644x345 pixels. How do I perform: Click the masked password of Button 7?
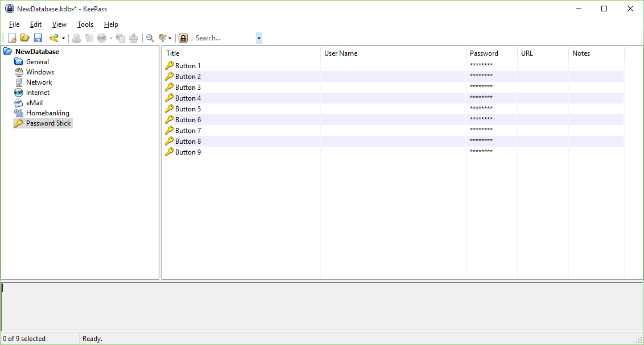pyautogui.click(x=481, y=130)
